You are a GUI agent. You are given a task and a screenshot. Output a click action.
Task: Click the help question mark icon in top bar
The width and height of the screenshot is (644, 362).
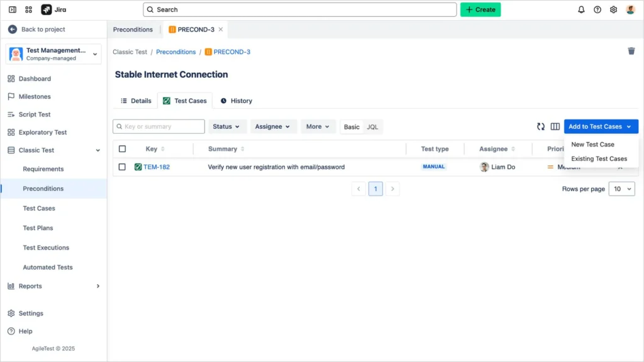pos(597,9)
